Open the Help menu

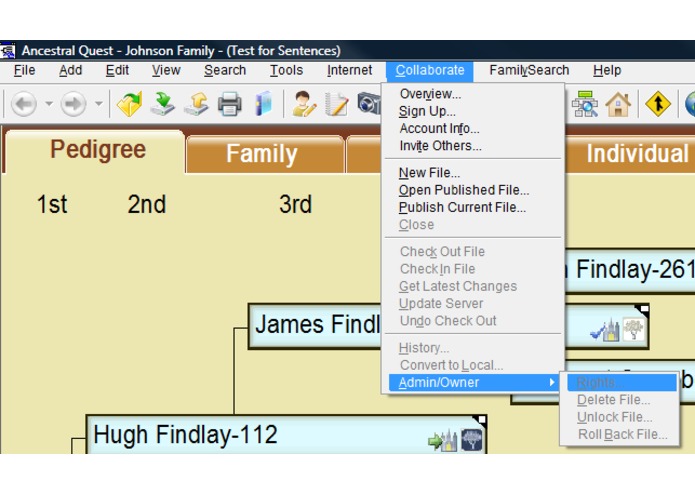pyautogui.click(x=607, y=70)
